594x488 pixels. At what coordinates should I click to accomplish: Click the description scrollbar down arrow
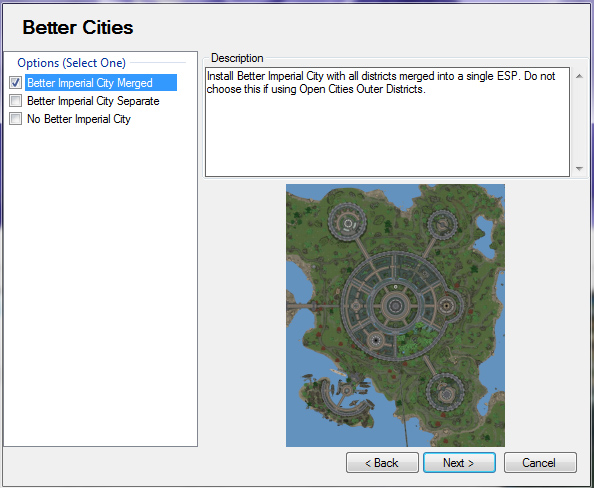click(x=579, y=169)
